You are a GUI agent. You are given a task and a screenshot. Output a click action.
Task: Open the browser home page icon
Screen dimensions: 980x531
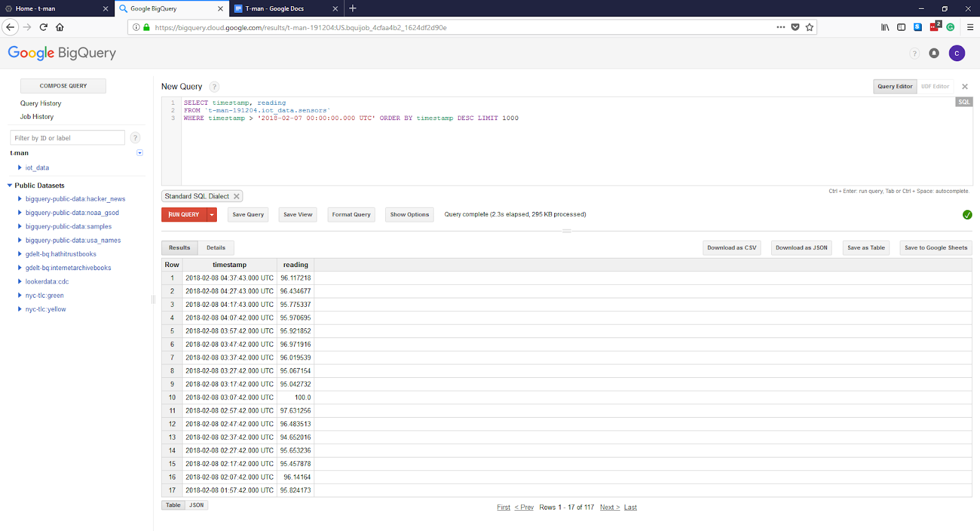[x=60, y=27]
